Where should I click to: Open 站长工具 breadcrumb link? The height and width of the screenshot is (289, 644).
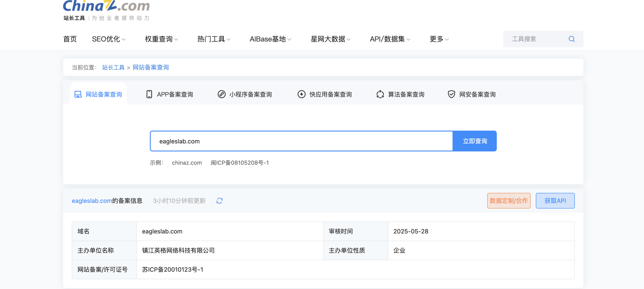pos(113,67)
